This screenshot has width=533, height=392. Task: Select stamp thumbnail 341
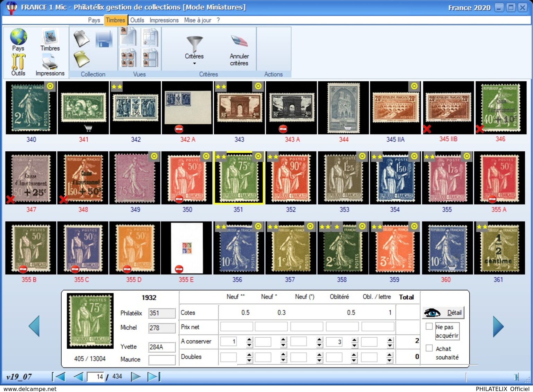[83, 108]
